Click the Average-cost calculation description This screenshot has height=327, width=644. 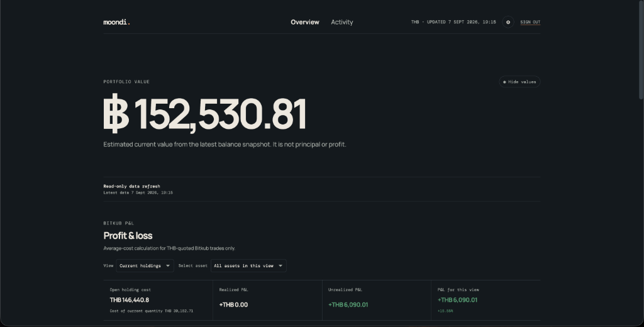pyautogui.click(x=169, y=248)
